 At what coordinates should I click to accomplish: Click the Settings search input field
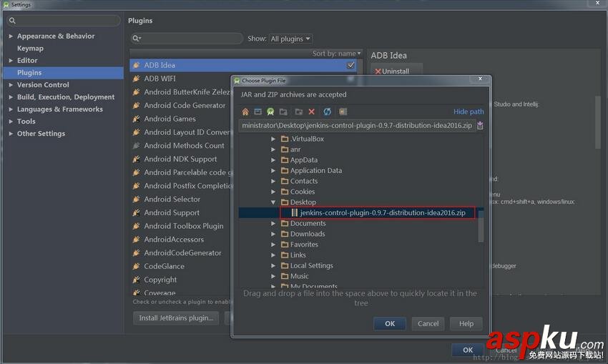[64, 21]
